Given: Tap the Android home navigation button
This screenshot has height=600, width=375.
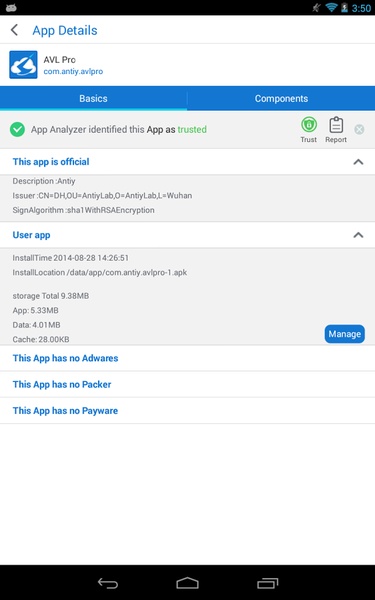Looking at the screenshot, I should click(x=188, y=583).
